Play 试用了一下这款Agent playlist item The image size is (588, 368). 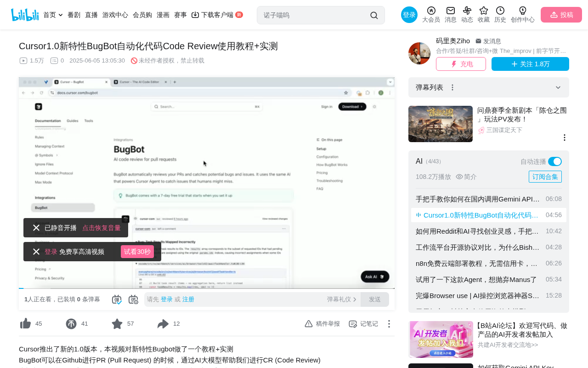(x=489, y=280)
